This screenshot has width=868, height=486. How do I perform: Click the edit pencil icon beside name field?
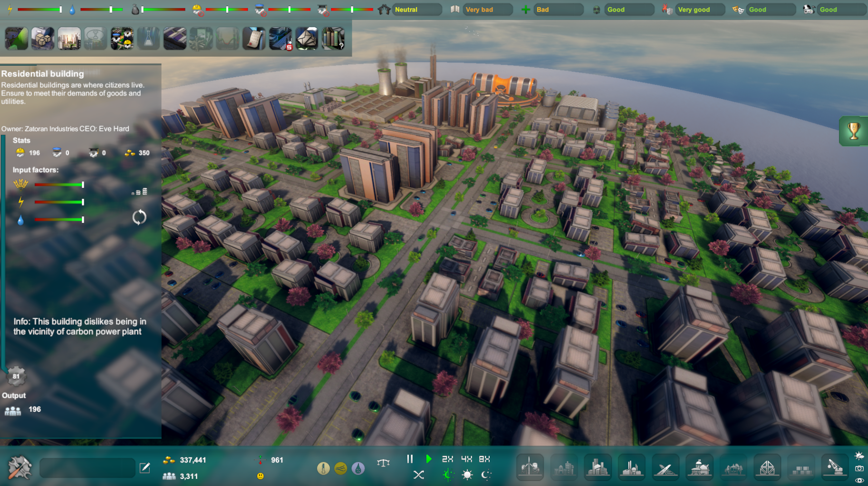pos(145,468)
